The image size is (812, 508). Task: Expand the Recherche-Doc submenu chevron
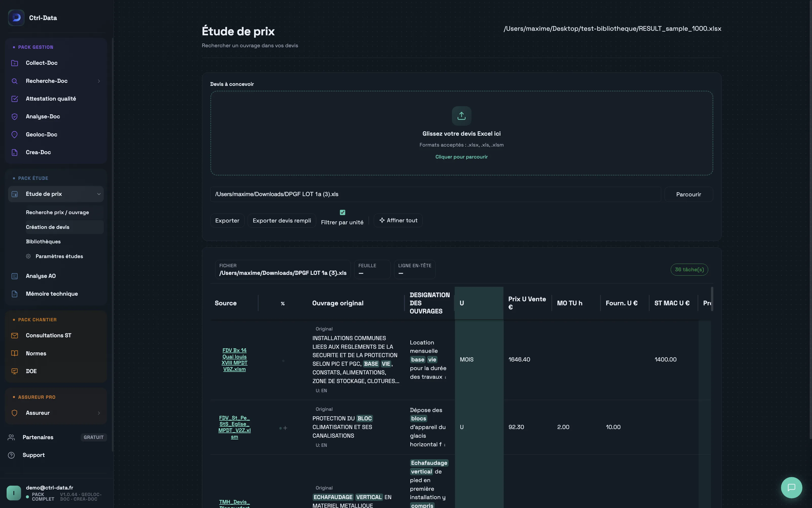pos(99,81)
